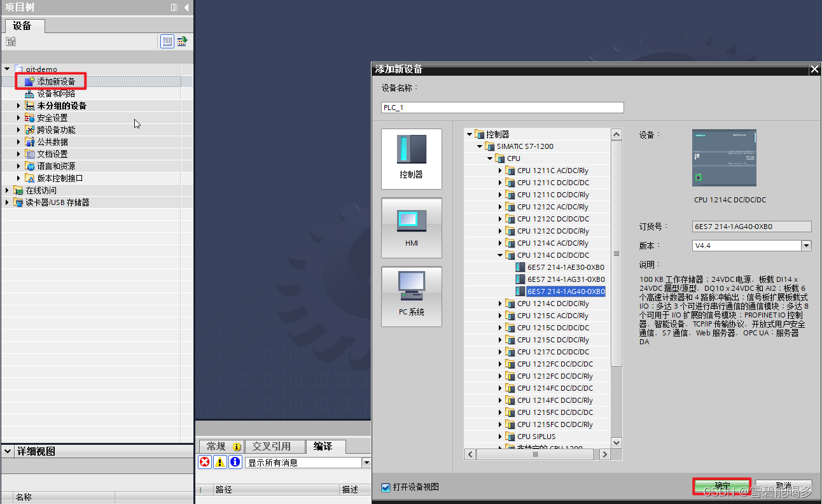Toggle the yellow warning message filter

(x=220, y=463)
